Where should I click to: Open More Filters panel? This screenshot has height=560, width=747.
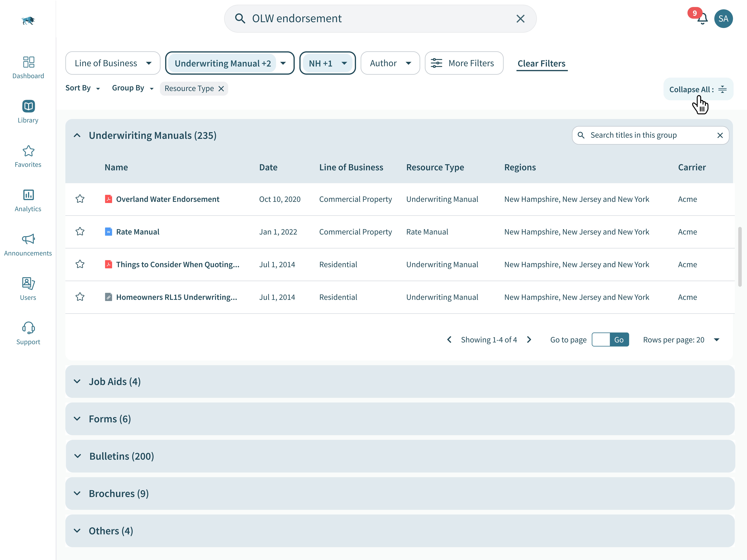coord(464,63)
